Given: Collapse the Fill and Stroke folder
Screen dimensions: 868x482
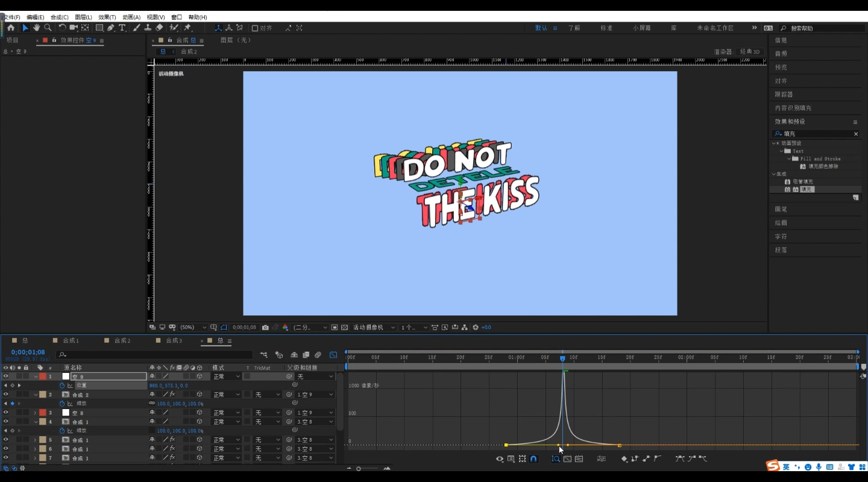Looking at the screenshot, I should 789,159.
